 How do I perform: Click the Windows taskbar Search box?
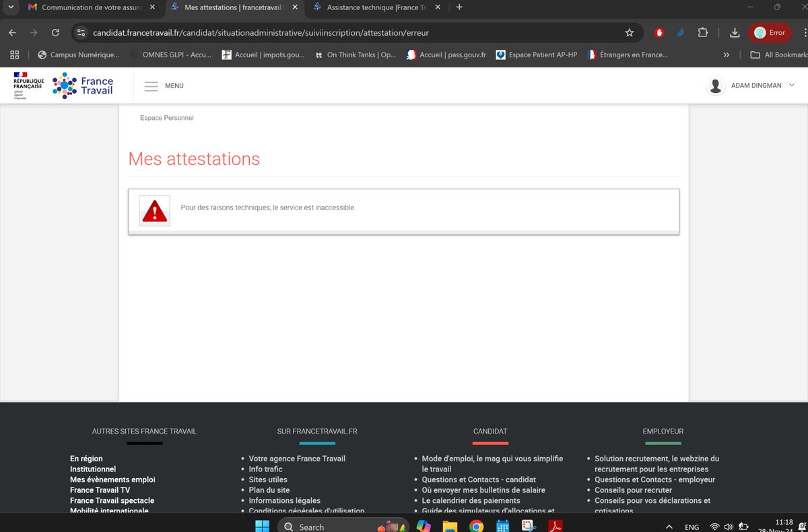[x=343, y=526]
